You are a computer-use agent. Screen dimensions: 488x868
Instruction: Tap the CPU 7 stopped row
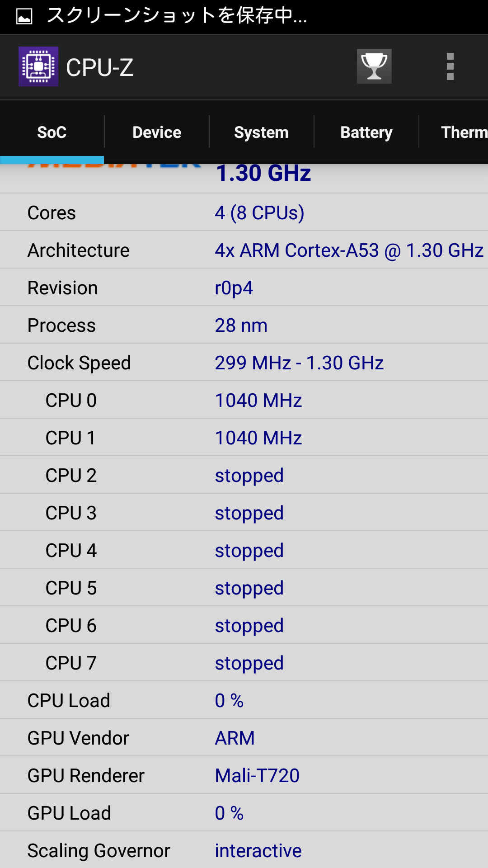coord(244,663)
